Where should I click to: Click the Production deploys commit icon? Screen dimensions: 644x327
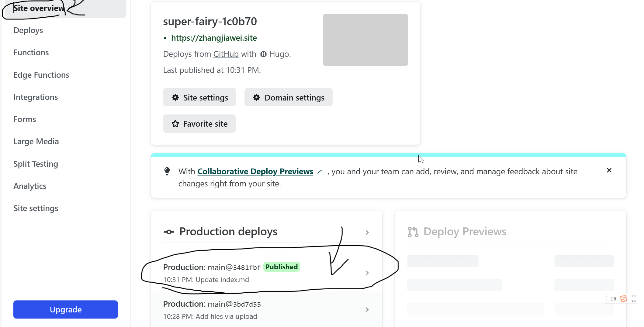tap(169, 232)
